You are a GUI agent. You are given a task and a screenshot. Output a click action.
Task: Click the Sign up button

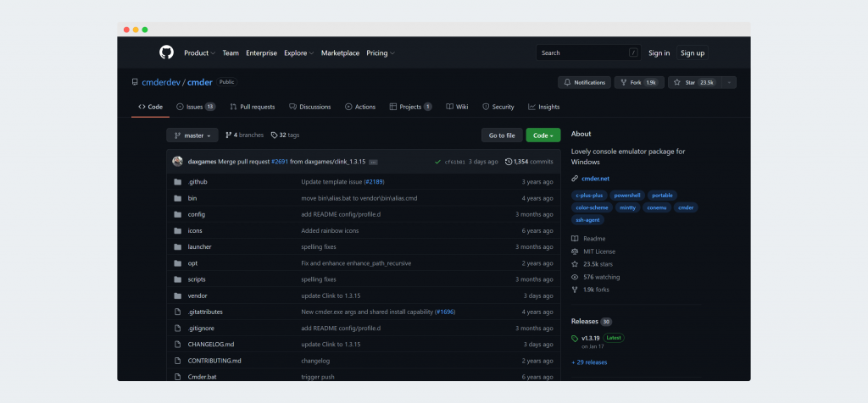[x=693, y=53]
